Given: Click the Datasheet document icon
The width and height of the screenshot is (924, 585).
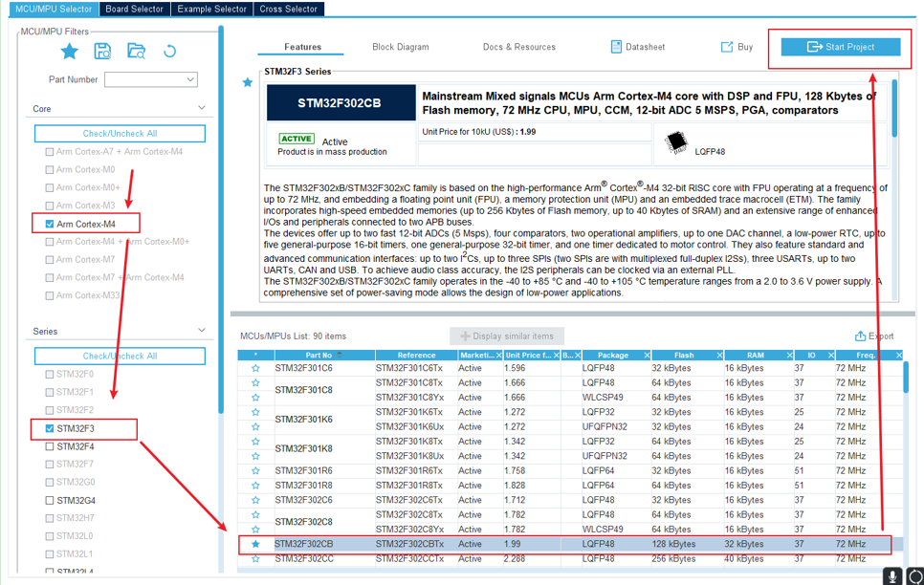Looking at the screenshot, I should pyautogui.click(x=616, y=47).
